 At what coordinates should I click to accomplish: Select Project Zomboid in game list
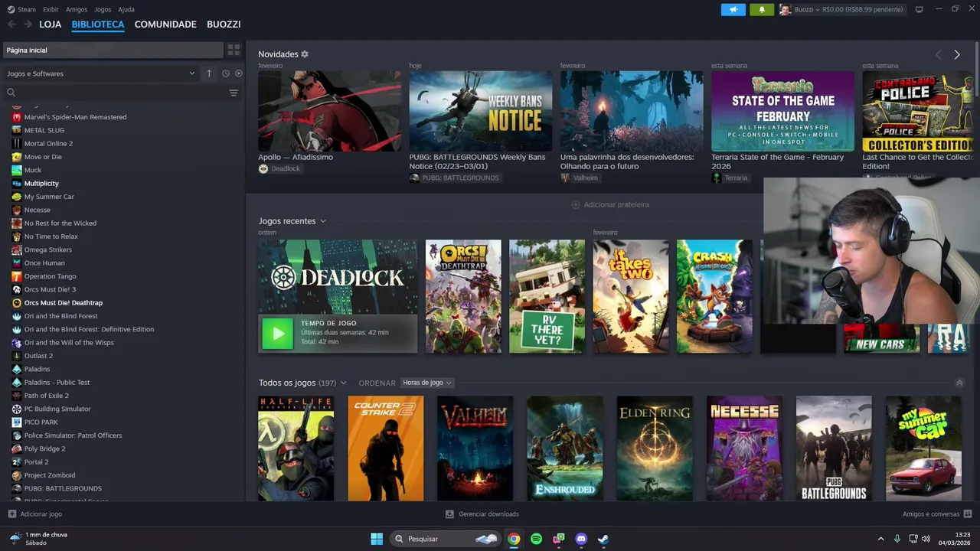click(x=50, y=475)
